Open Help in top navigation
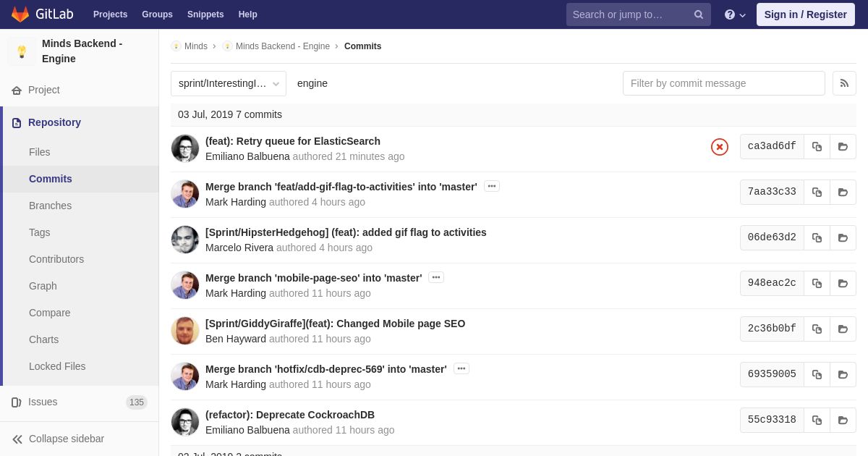Viewport: 868px width, 456px height. pyautogui.click(x=248, y=14)
